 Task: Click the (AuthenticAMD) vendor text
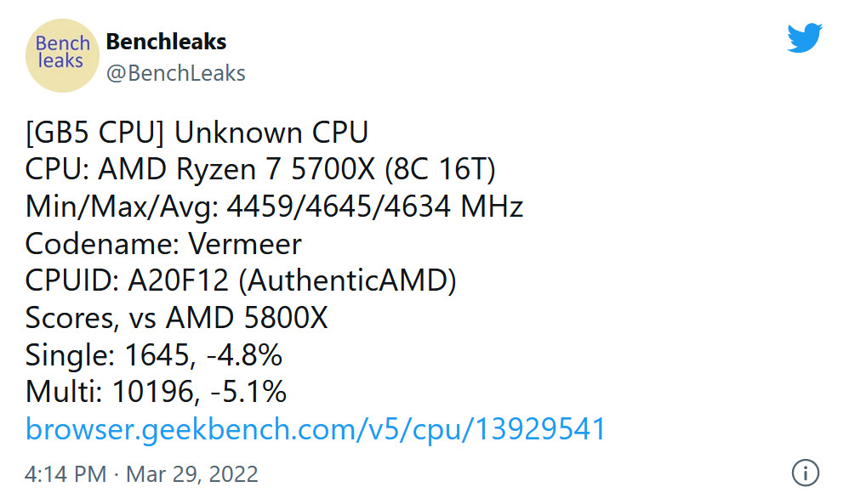pyautogui.click(x=347, y=280)
